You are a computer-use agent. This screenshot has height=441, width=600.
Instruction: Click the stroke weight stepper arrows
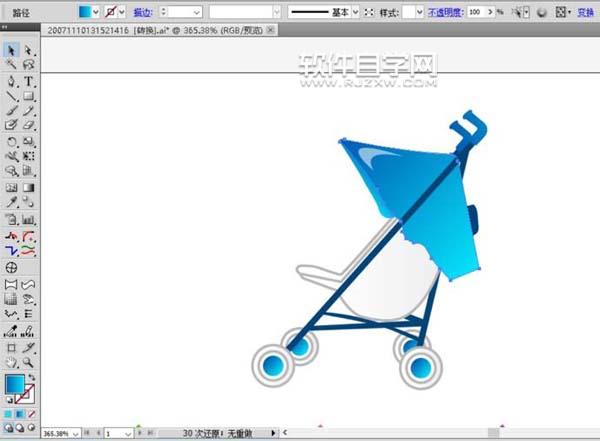click(x=163, y=12)
